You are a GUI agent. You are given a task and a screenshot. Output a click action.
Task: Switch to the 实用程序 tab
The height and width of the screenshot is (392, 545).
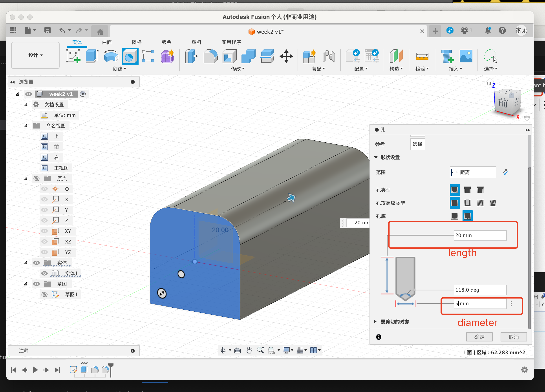point(231,42)
